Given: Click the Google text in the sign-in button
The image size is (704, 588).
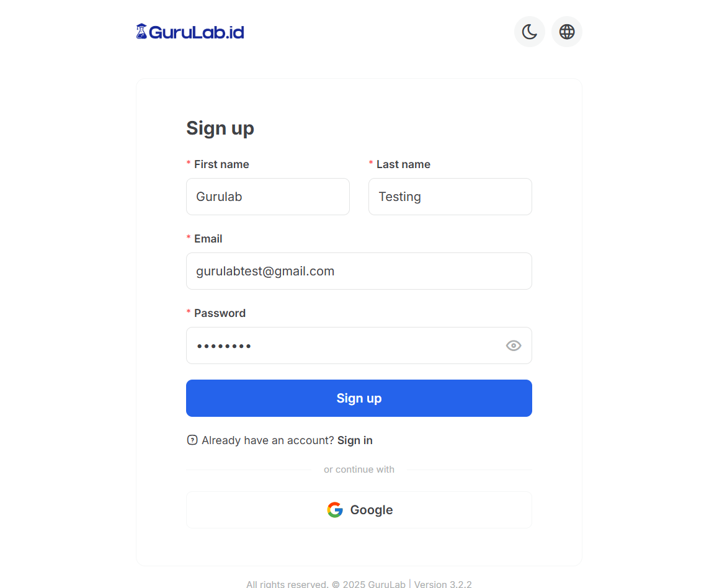Looking at the screenshot, I should tap(372, 510).
